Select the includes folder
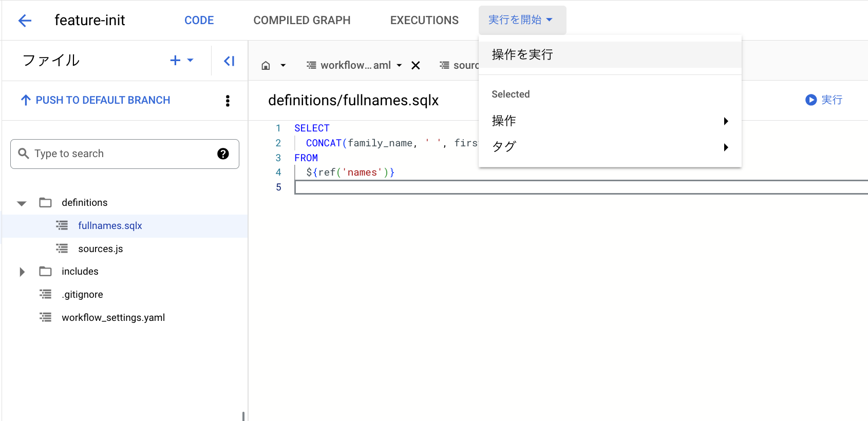 [80, 271]
